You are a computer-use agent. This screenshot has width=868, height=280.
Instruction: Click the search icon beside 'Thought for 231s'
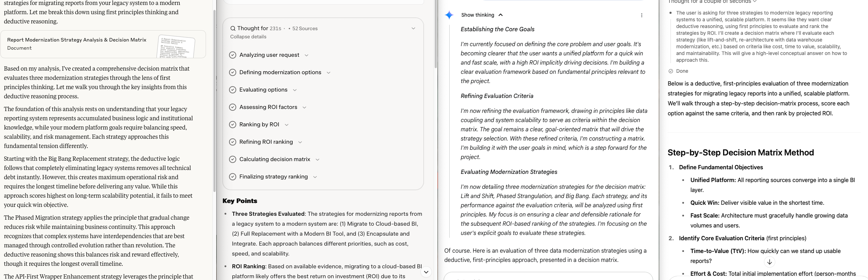point(233,28)
